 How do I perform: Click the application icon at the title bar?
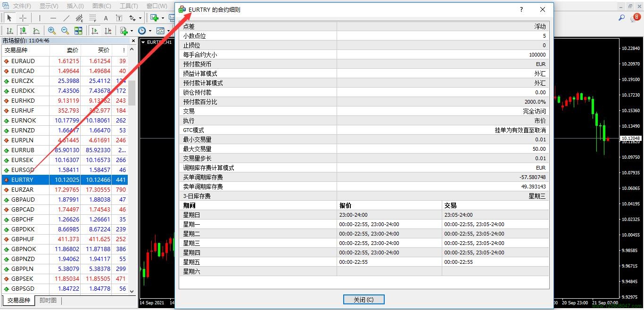[x=6, y=6]
